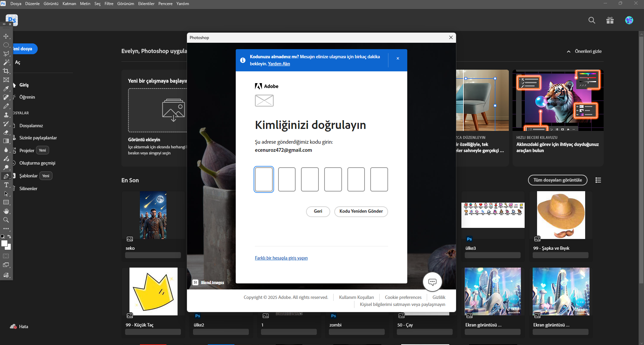Select the Polygonal Lasso tool
This screenshot has height=345, width=644.
point(6,54)
